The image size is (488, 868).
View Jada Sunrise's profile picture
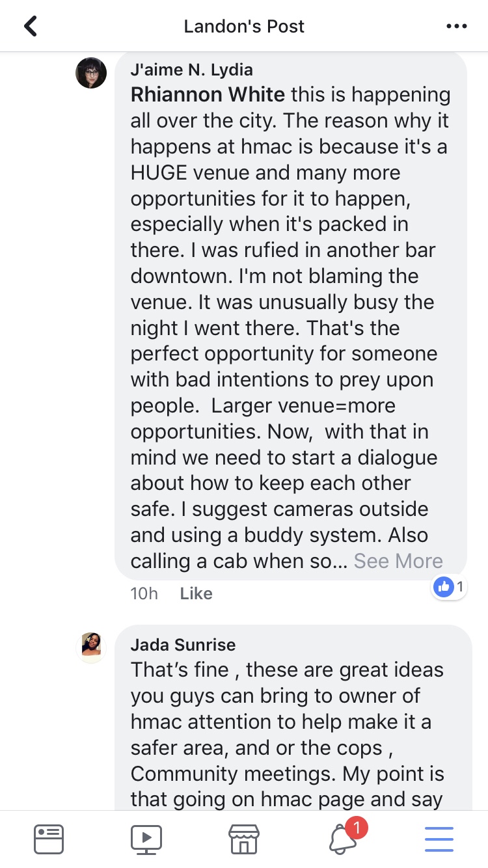[91, 647]
